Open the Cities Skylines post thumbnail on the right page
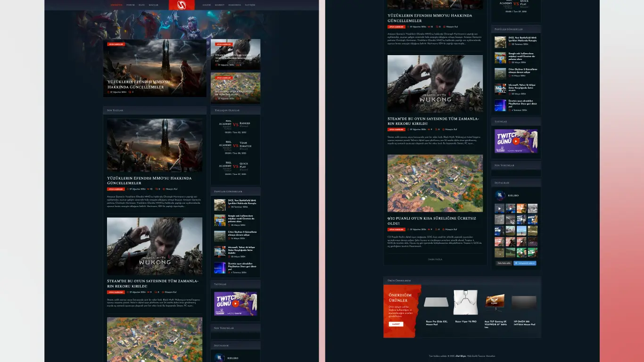Viewport: 644px width, 362px height. click(500, 74)
